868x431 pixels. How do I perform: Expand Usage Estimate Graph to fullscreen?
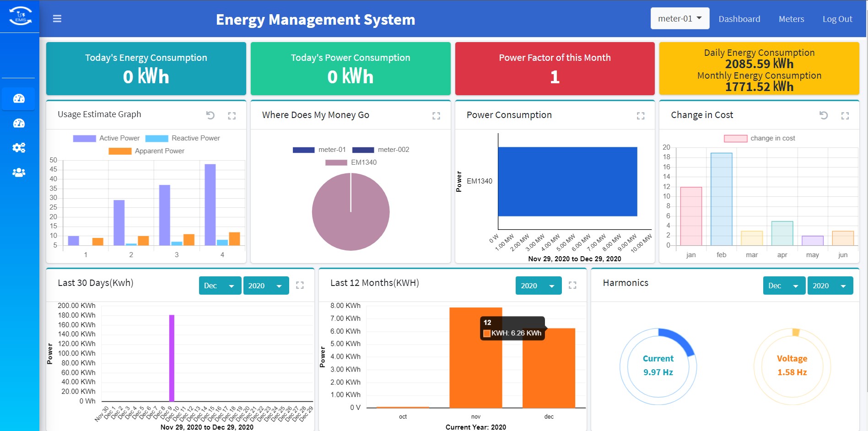pyautogui.click(x=232, y=116)
